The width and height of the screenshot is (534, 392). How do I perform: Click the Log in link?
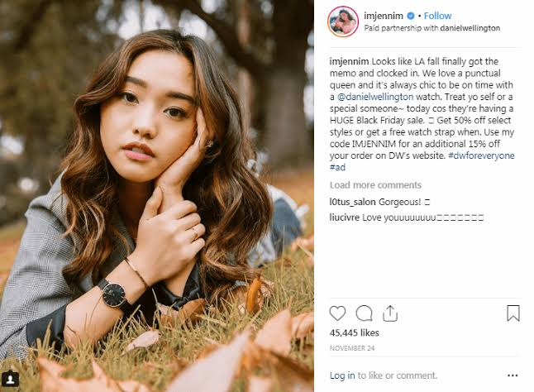(342, 375)
